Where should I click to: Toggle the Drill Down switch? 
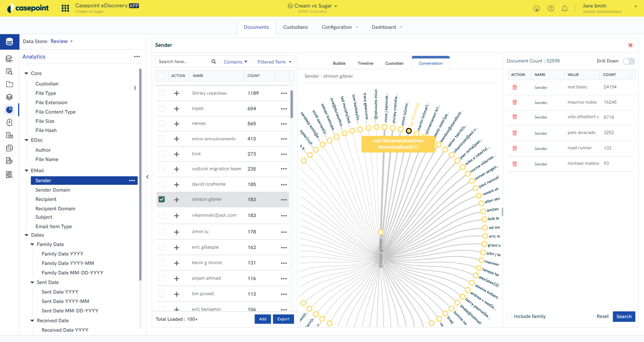click(629, 61)
